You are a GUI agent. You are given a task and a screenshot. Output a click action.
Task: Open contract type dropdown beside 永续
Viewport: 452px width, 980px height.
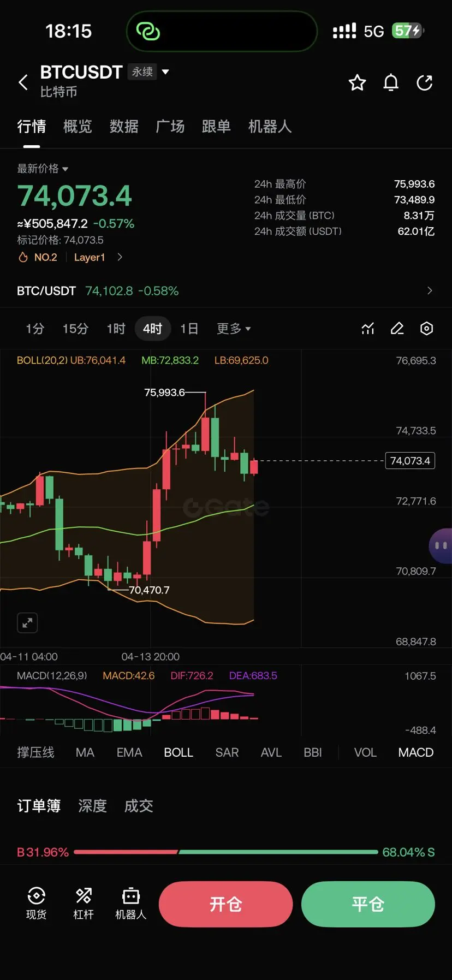coord(165,72)
